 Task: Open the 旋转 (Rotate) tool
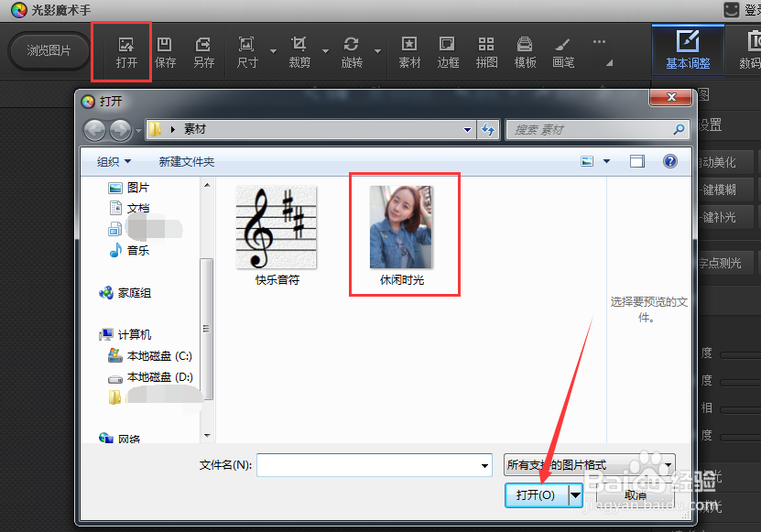pos(351,50)
